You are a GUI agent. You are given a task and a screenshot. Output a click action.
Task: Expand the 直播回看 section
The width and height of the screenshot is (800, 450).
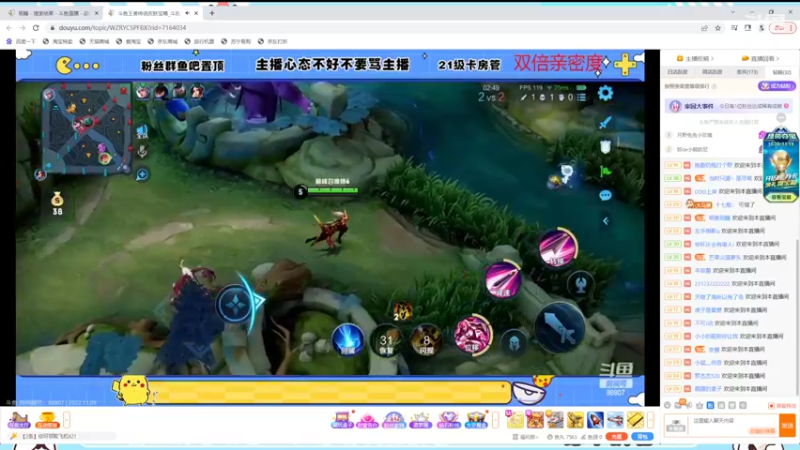pos(760,59)
